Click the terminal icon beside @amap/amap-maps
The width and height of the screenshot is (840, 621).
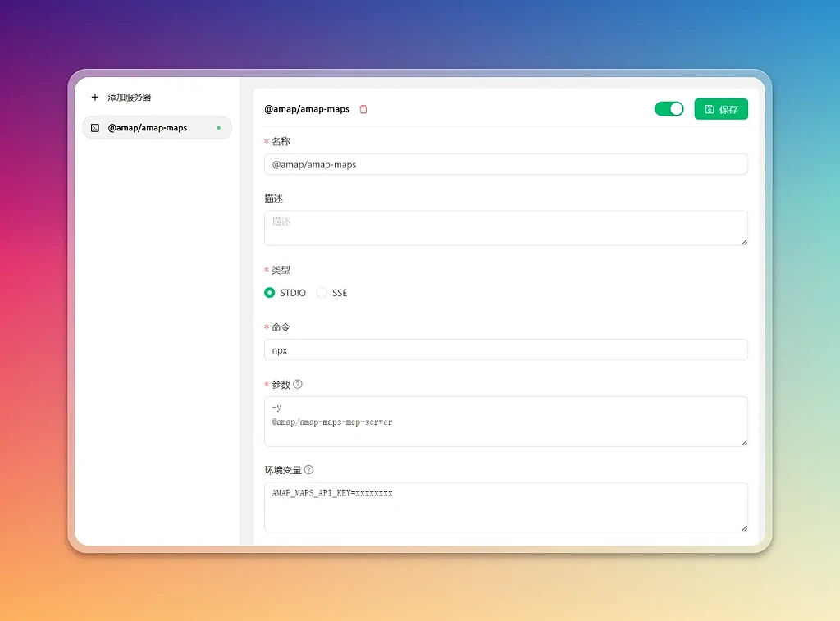point(95,127)
